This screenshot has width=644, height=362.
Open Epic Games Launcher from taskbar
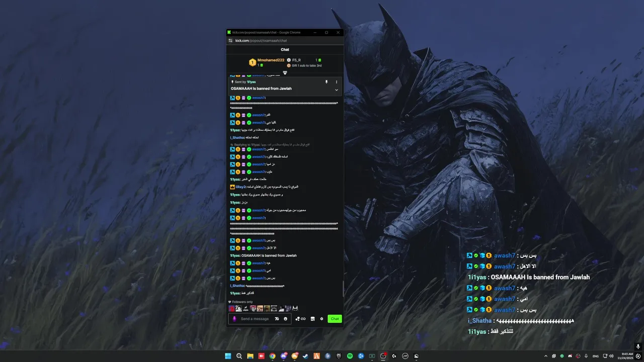(339, 356)
